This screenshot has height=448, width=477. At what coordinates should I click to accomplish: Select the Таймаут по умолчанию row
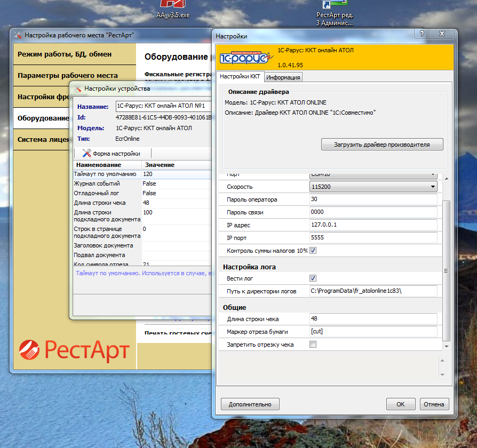pyautogui.click(x=142, y=174)
